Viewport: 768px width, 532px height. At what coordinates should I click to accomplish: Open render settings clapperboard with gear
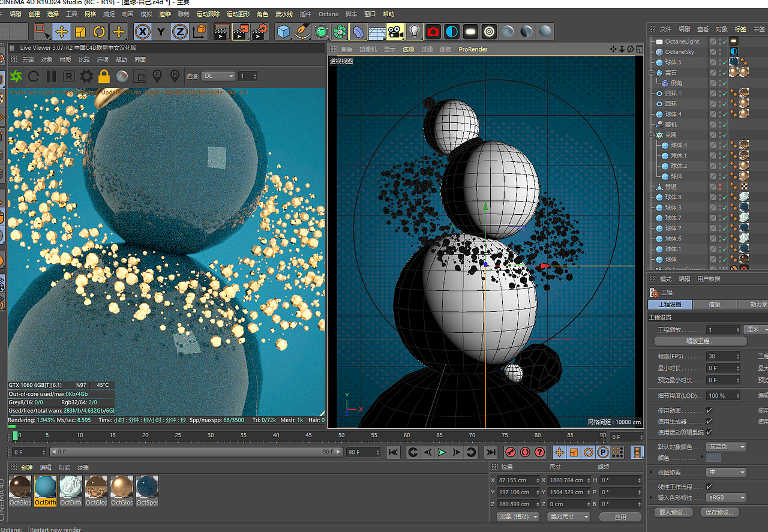pos(260,32)
